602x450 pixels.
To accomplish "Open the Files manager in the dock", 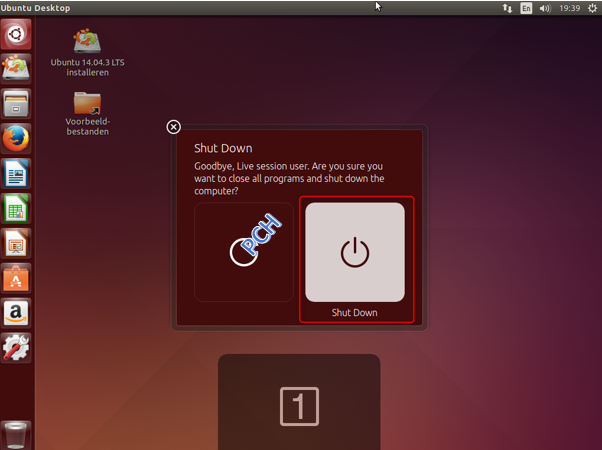I will pyautogui.click(x=16, y=104).
